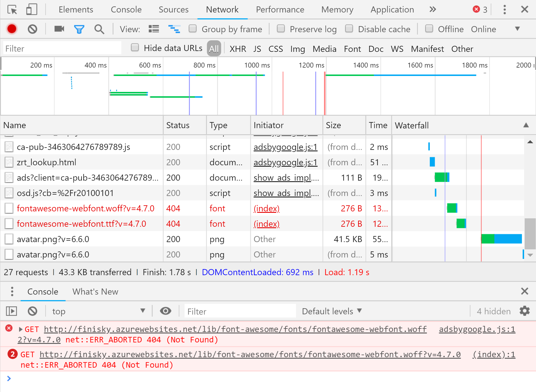This screenshot has width=536, height=392.
Task: Filter requests by XHR type
Action: pos(238,49)
